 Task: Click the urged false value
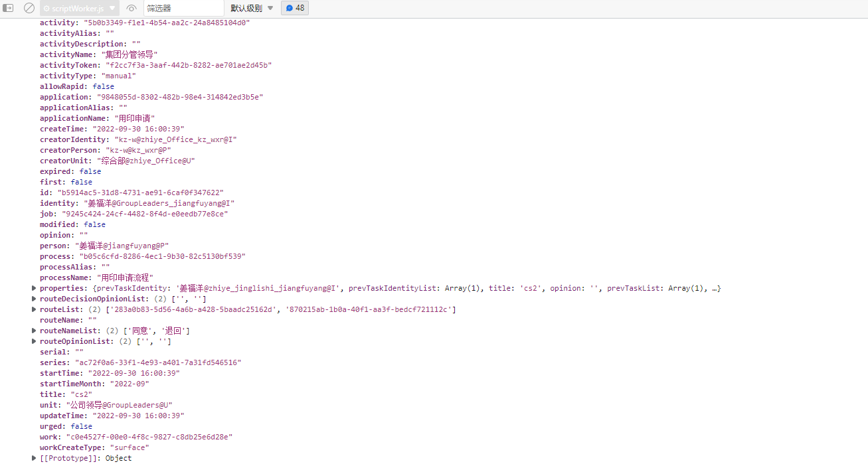[x=82, y=426]
